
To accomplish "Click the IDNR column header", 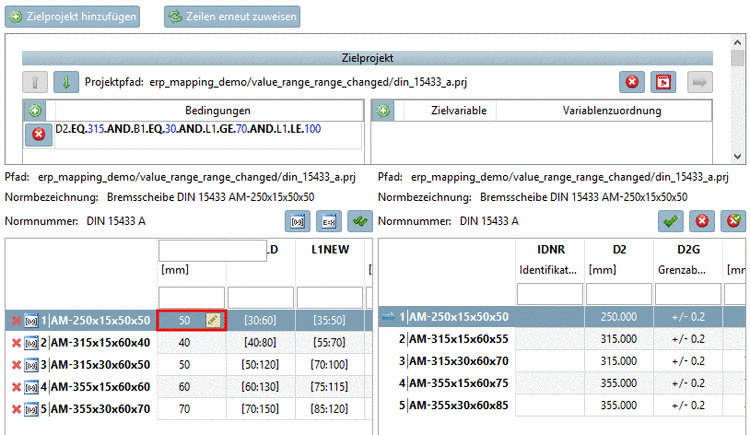I will [551, 249].
